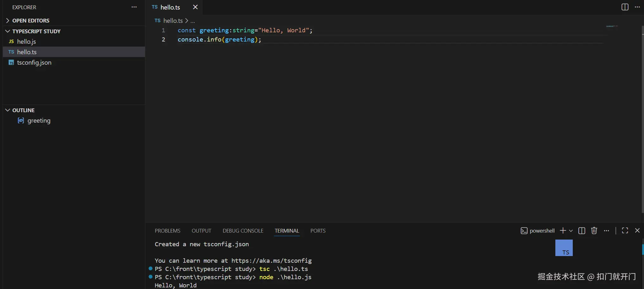644x289 pixels.
Task: Click the "Hello, World" terminal output line
Action: click(x=176, y=286)
